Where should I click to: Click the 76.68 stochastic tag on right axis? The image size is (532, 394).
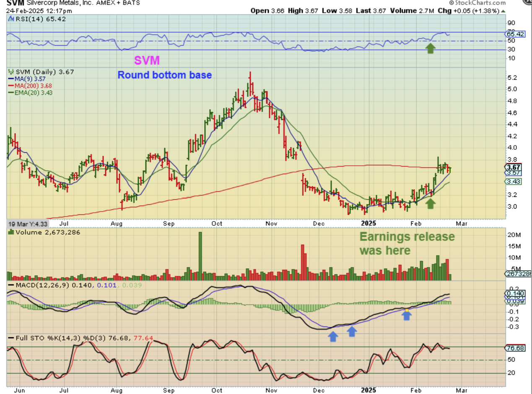pos(516,348)
